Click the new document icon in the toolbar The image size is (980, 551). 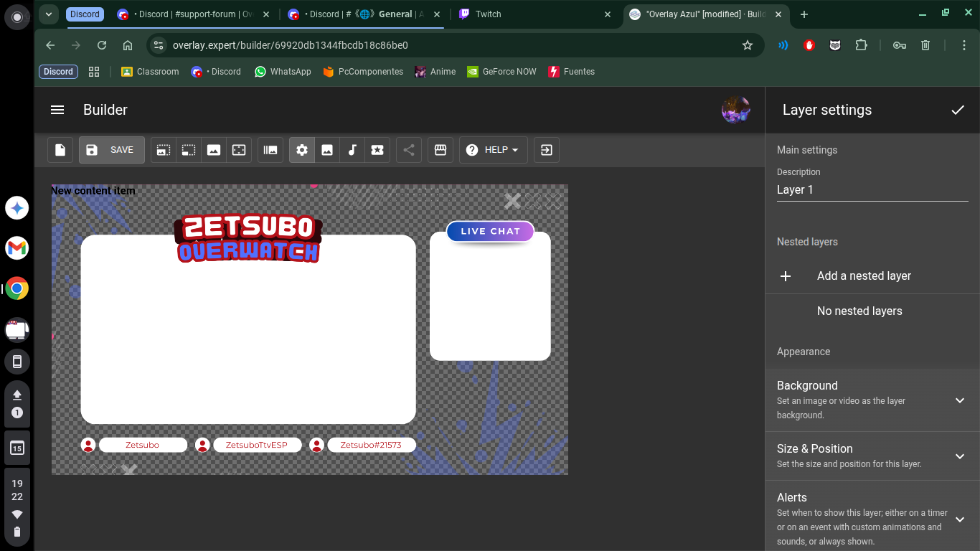pos(60,150)
